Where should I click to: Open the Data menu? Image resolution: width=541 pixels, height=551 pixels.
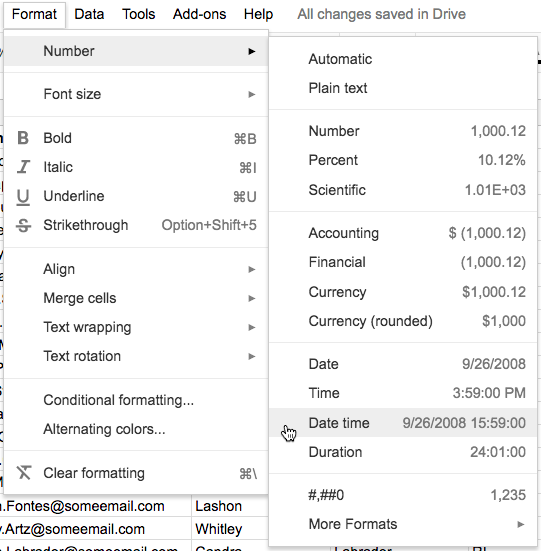pos(89,14)
